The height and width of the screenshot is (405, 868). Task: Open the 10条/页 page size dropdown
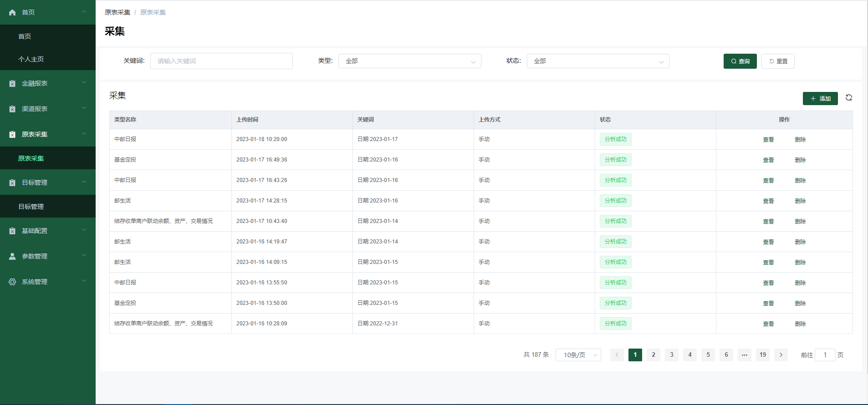coord(578,355)
